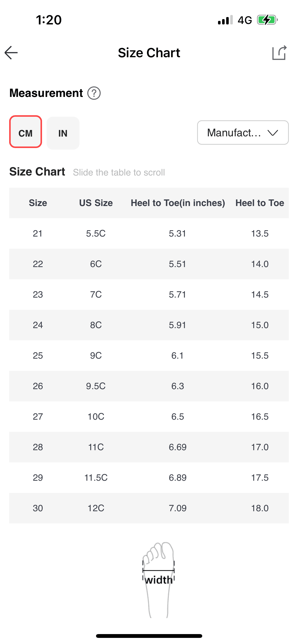This screenshot has width=298, height=644.
Task: Select the 12C size row
Action: click(96, 508)
